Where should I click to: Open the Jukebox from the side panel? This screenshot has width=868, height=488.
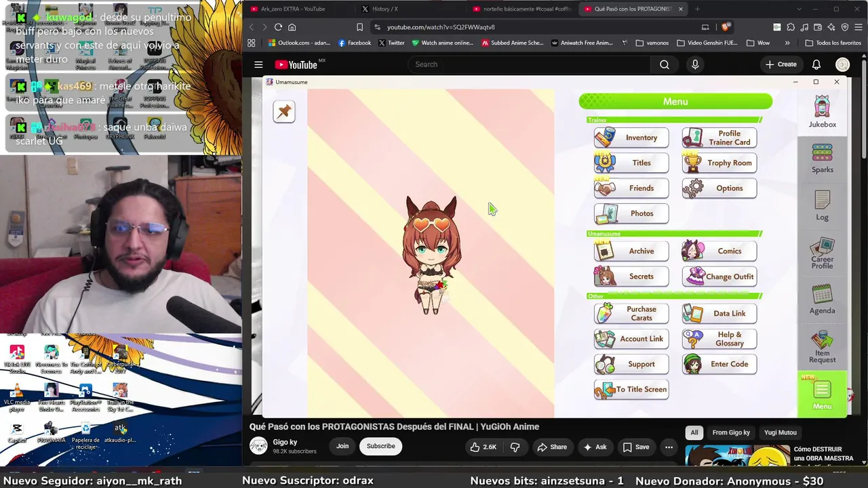(822, 112)
